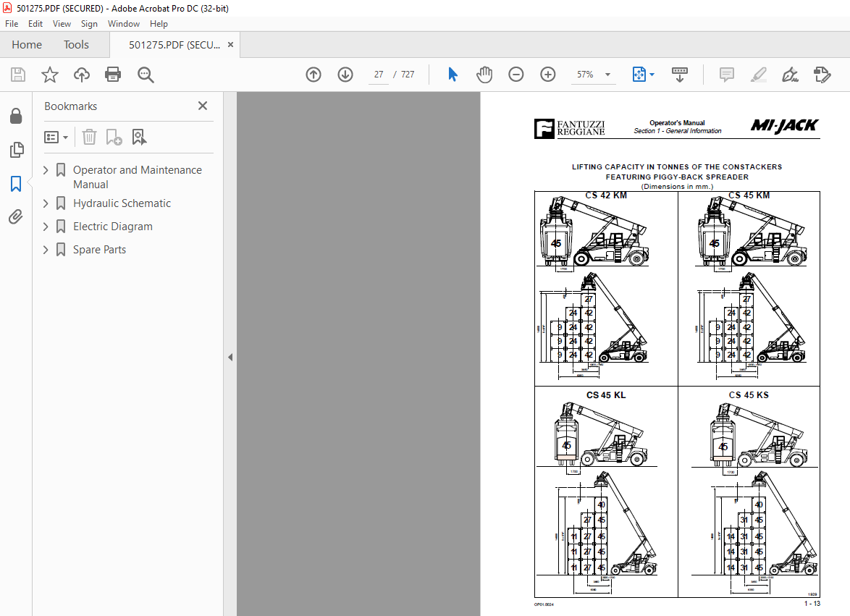Click the fit page scrolling icon
Viewport: 850px width, 616px height.
[639, 75]
